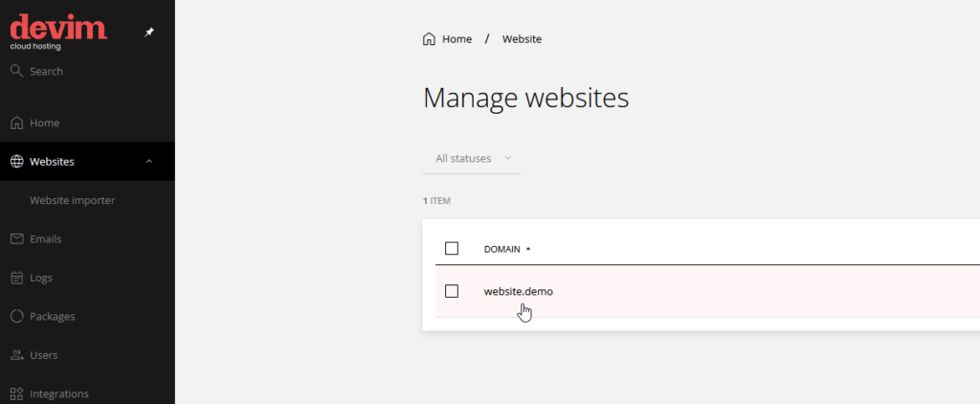Image resolution: width=980 pixels, height=404 pixels.
Task: Click the Packages icon in sidebar
Action: pos(16,316)
